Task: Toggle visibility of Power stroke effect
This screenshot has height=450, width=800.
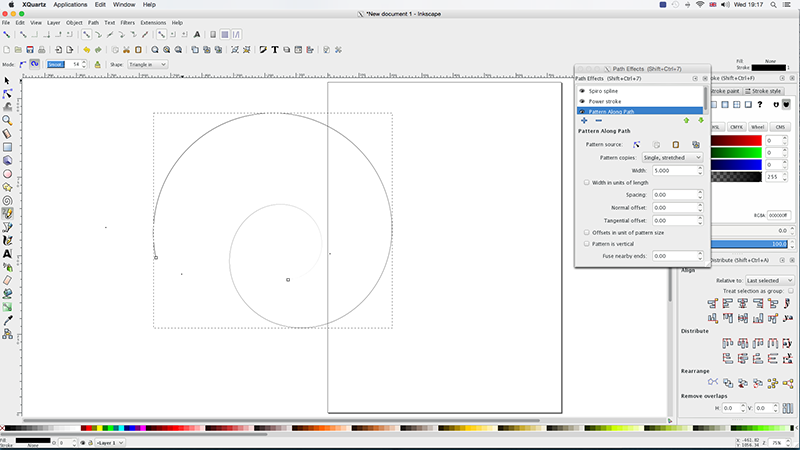Action: pos(582,102)
